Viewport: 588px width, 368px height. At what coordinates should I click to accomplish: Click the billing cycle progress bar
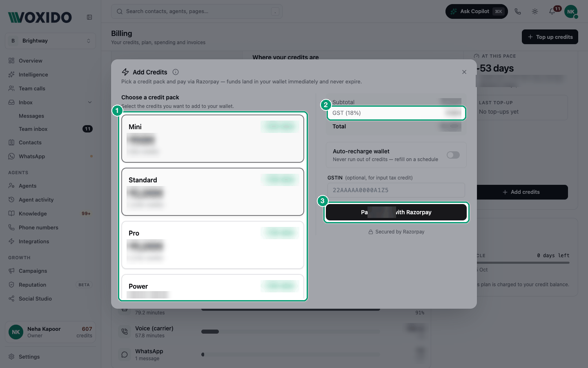coord(523,263)
